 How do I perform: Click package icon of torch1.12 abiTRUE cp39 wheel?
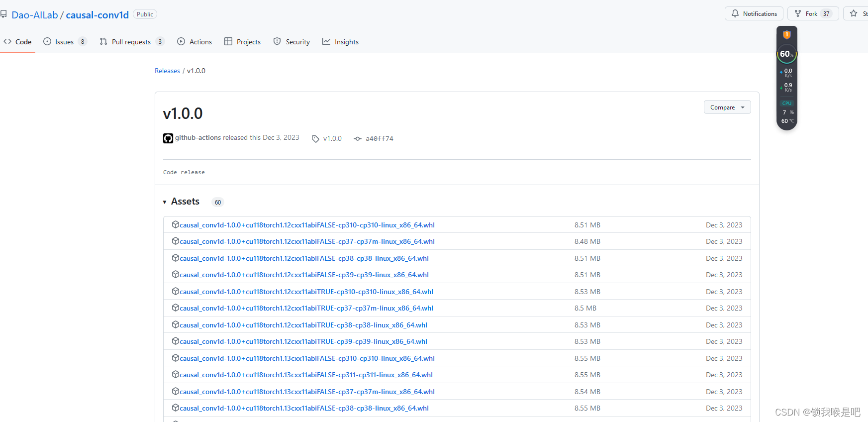[176, 341]
